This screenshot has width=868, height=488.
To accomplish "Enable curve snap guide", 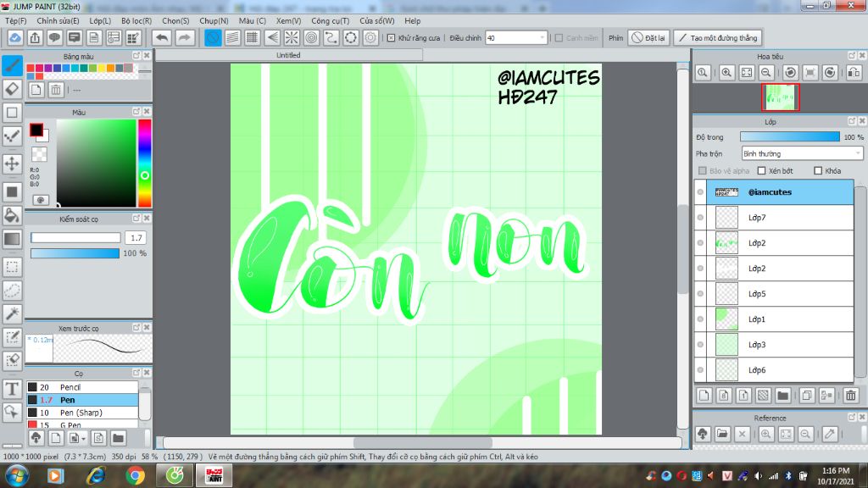I will (x=331, y=37).
